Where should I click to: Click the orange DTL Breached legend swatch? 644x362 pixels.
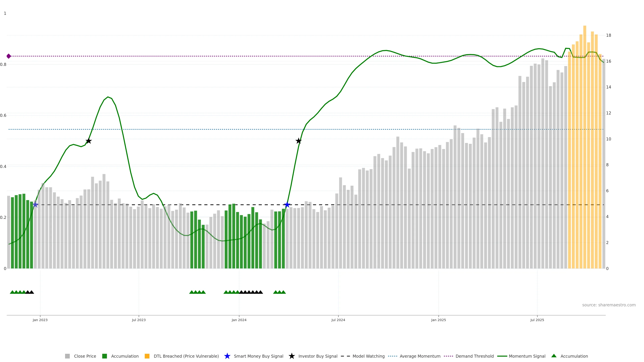pyautogui.click(x=147, y=356)
